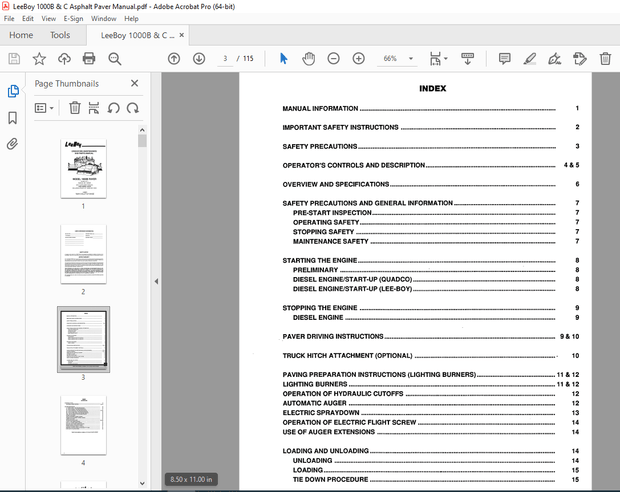Screen dimensions: 620x492
Task: Select page 4 thumbnail
Action: [x=83, y=425]
